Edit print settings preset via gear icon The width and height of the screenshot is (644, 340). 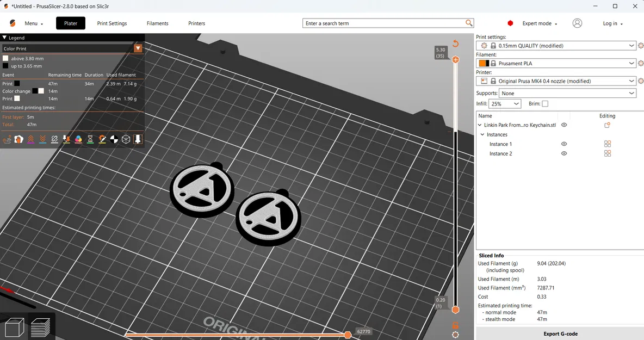(x=641, y=46)
